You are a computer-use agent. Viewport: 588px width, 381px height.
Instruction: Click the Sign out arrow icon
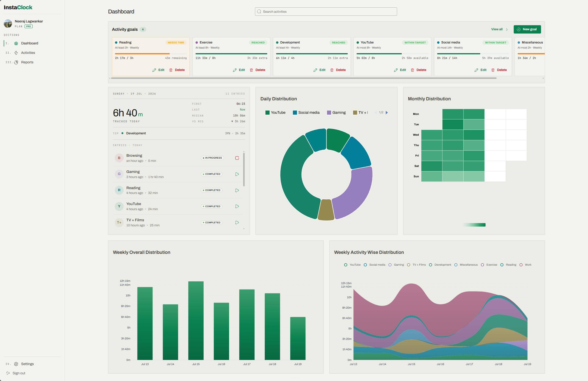coord(8,373)
